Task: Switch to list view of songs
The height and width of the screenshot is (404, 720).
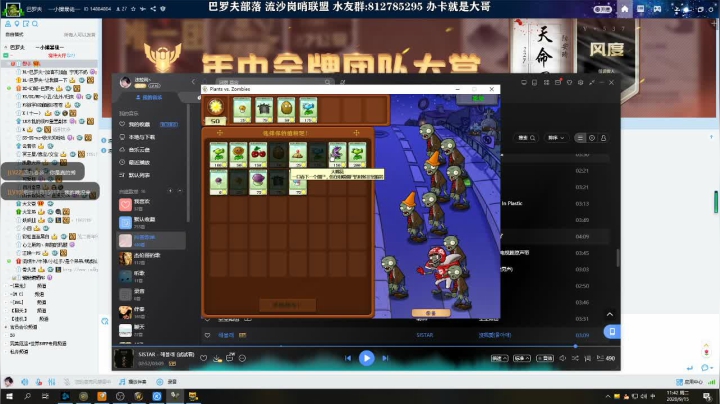Action: tap(580, 138)
